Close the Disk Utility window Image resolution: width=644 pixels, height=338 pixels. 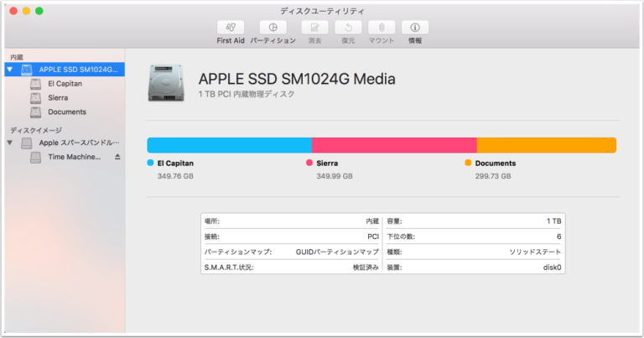pos(13,11)
